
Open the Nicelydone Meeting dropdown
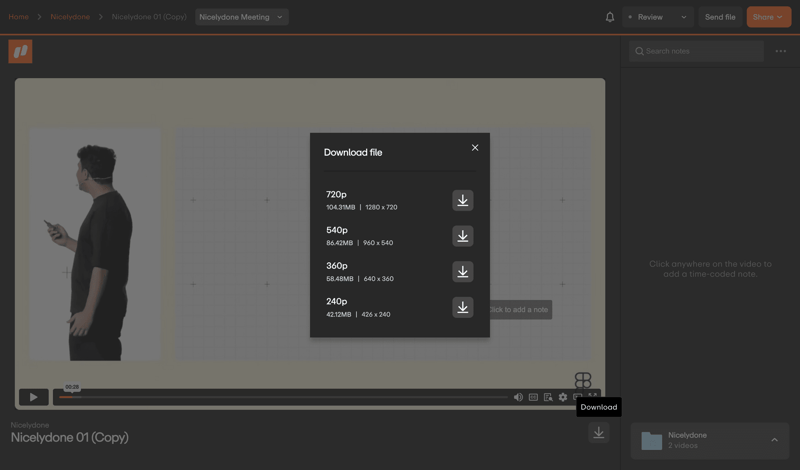click(241, 17)
